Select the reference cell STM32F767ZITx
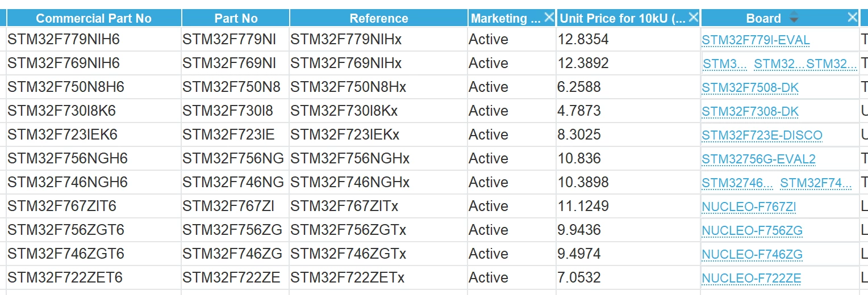This screenshot has width=868, height=295. pos(344,206)
